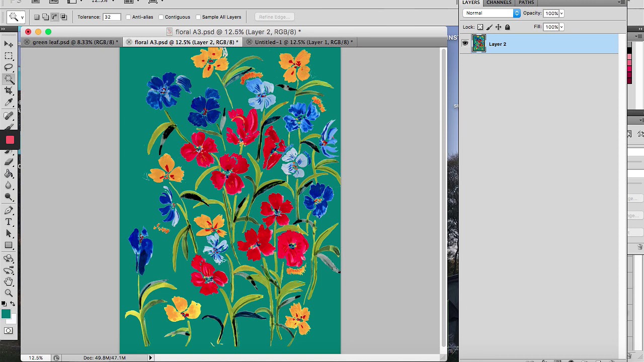644x362 pixels.
Task: Select the Lasso tool
Action: [9, 67]
